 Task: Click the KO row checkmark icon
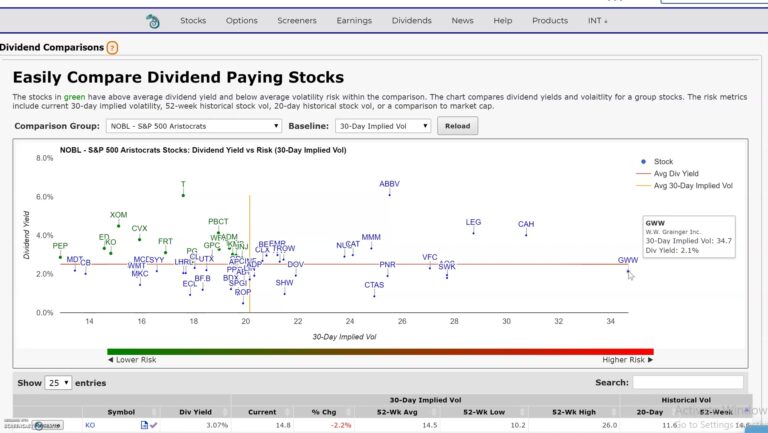coord(154,425)
